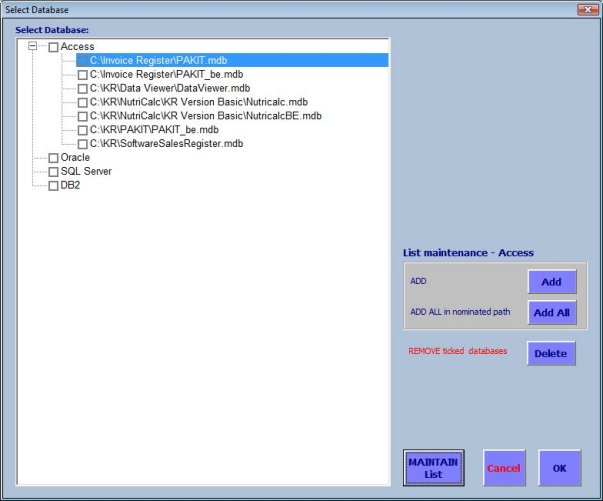Tick checkbox for C:\KR\PAKIT\PAKIT_be.mdb
This screenshot has width=603, height=501.
click(83, 130)
